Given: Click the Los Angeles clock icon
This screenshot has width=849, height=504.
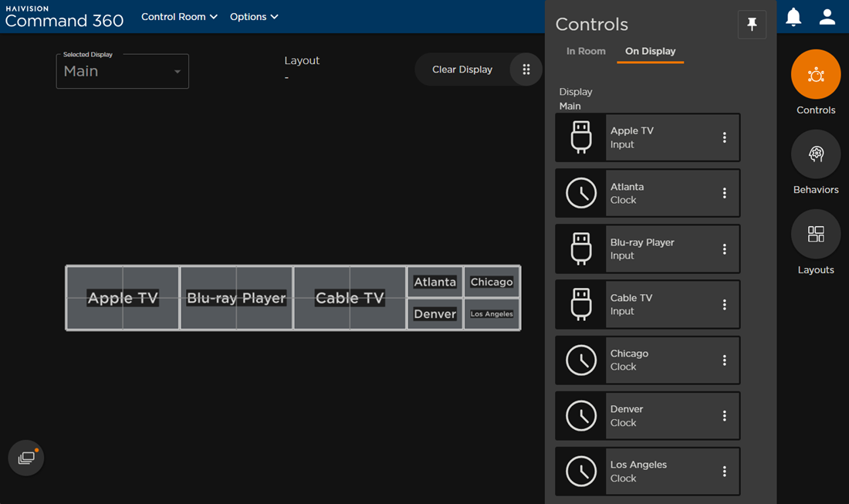Looking at the screenshot, I should (581, 472).
